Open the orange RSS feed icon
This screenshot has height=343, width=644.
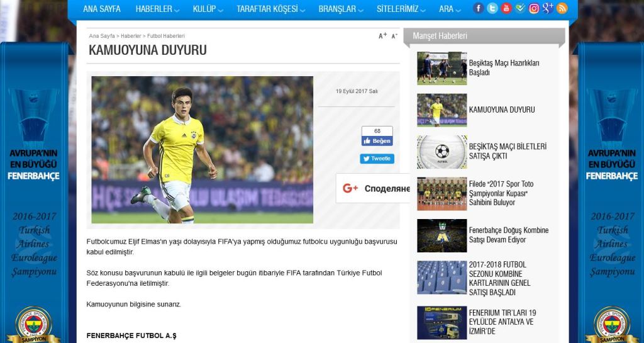tap(562, 8)
